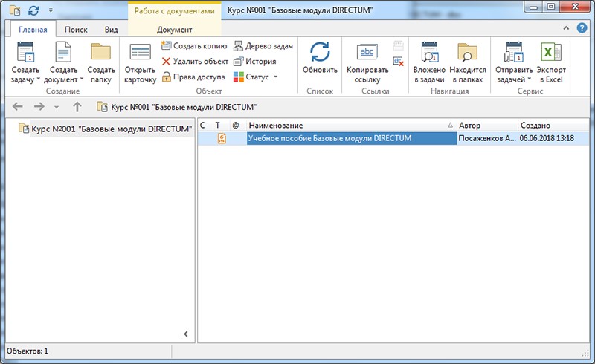Collapse the folder tree pane chevron
595x364 pixels.
point(185,334)
